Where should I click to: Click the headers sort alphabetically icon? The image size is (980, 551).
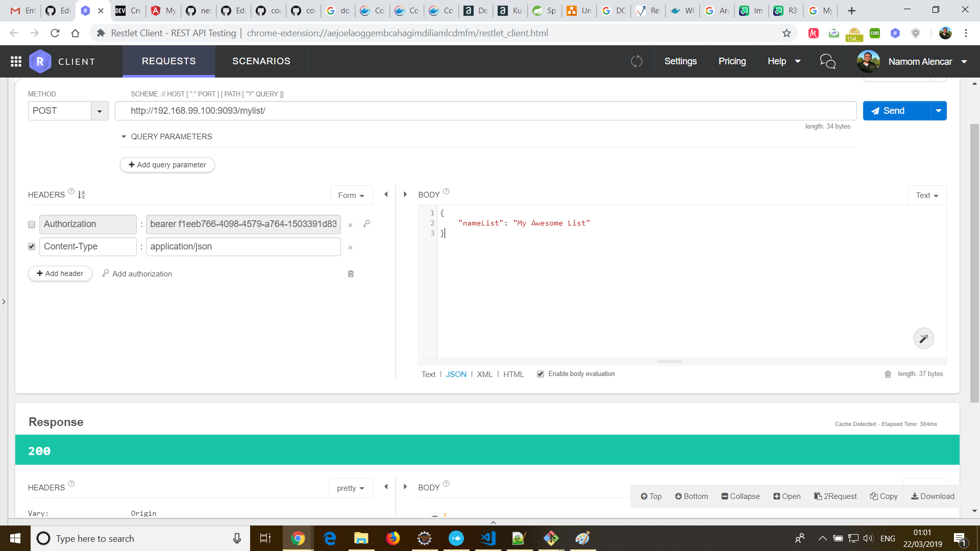click(82, 194)
